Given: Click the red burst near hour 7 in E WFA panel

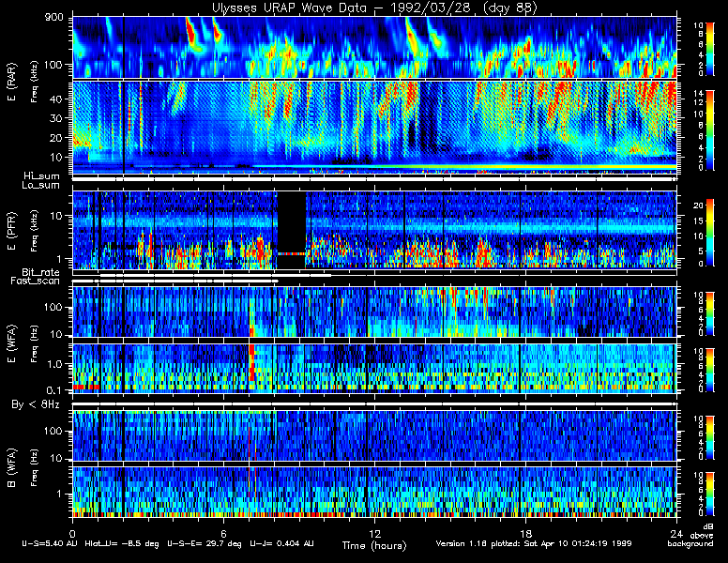Looking at the screenshot, I should 251,362.
